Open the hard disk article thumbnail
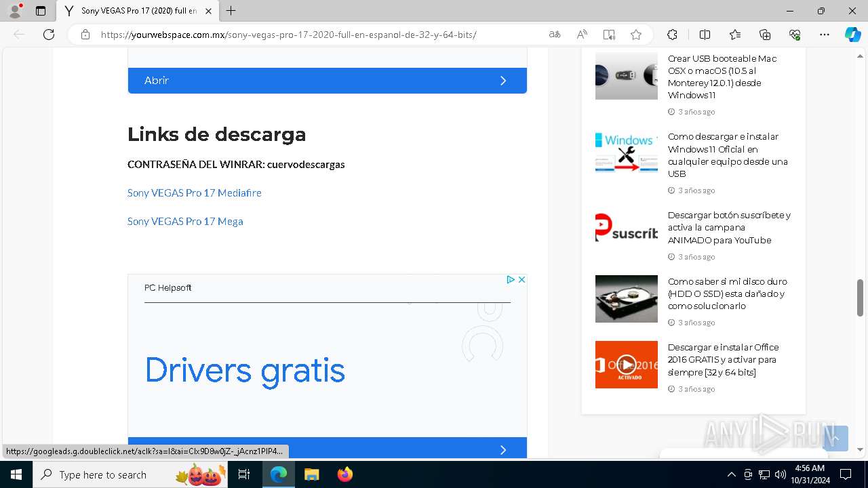 [626, 298]
